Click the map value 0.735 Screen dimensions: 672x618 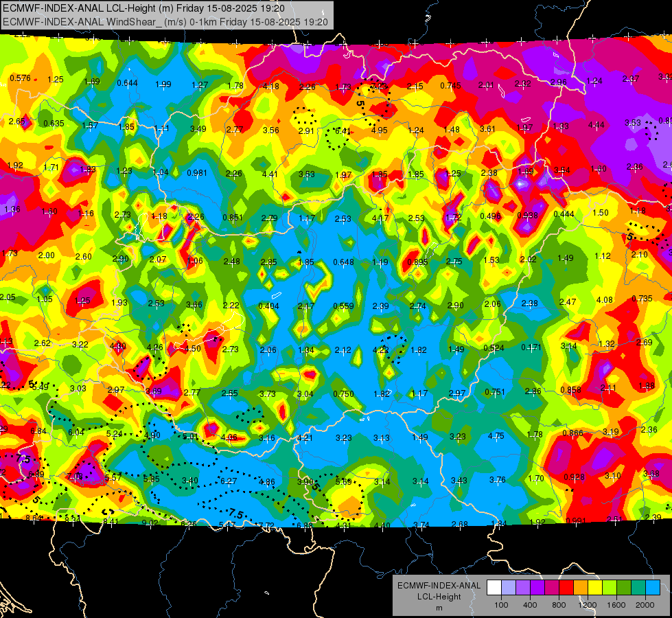(x=642, y=299)
